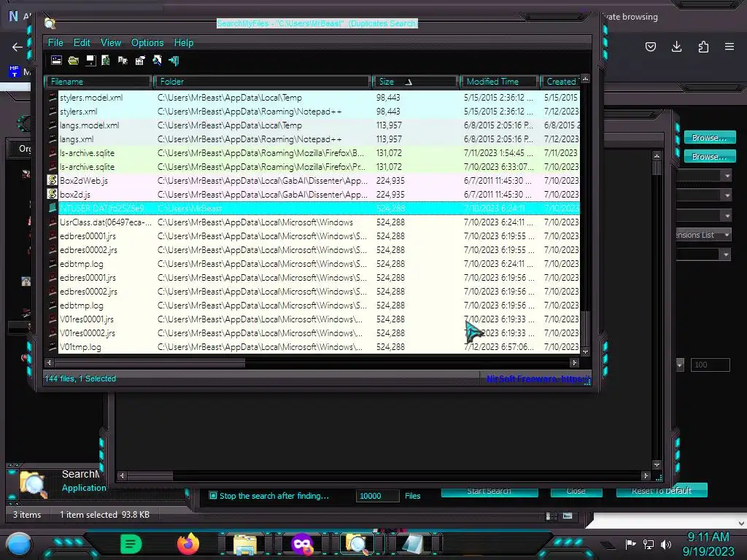Select the UsrClass.dat row

[x=314, y=222]
